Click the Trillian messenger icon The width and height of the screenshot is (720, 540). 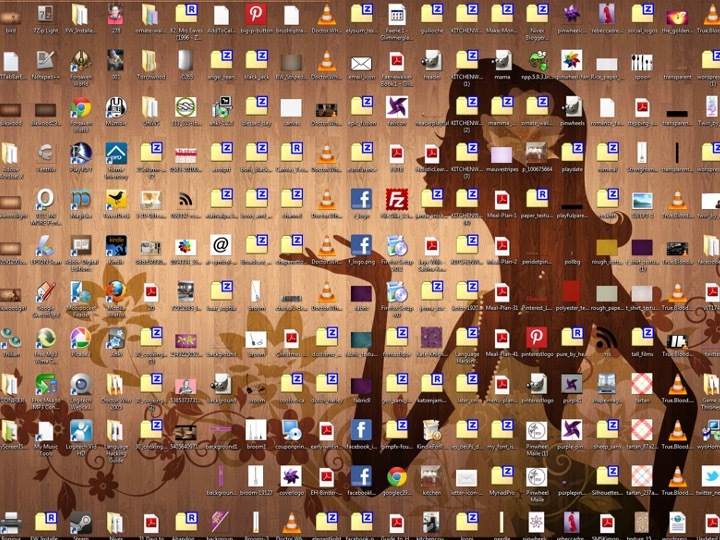point(11,338)
